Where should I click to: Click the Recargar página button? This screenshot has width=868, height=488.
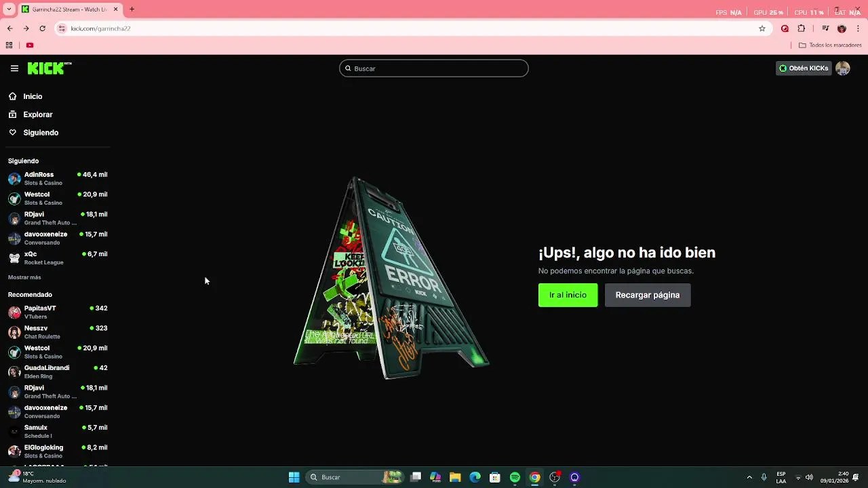648,295
